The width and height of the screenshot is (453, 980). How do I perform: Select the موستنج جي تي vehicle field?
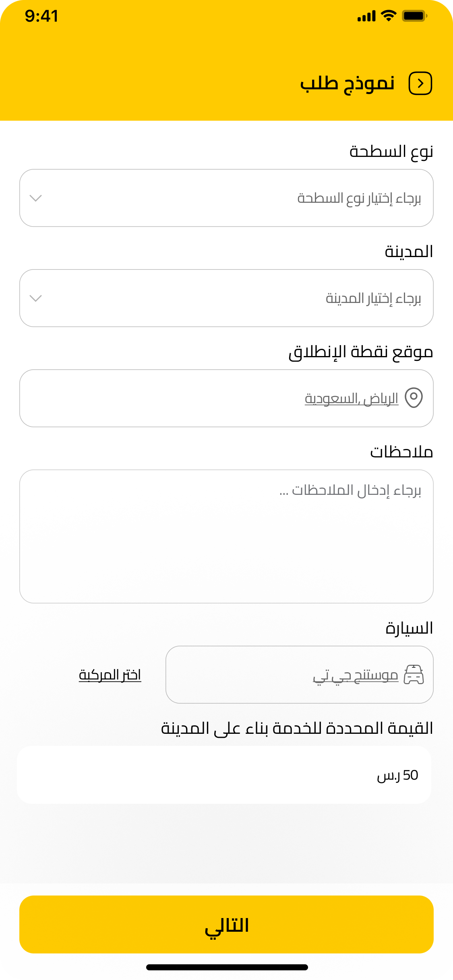[299, 675]
